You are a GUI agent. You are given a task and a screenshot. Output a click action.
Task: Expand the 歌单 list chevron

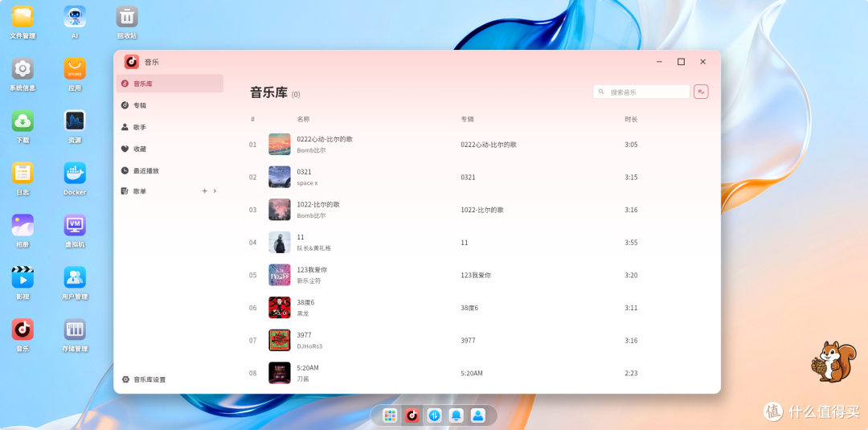pyautogui.click(x=215, y=191)
